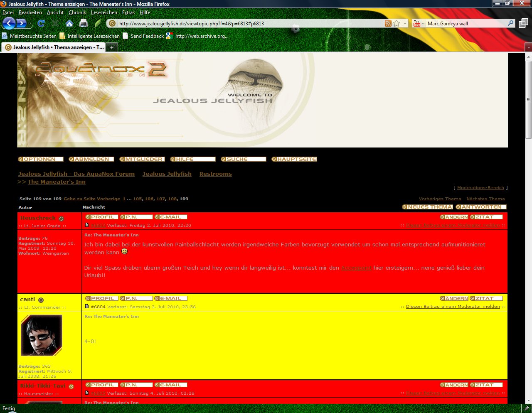Click the search magnifier icon
The image size is (532, 413).
pyautogui.click(x=511, y=23)
